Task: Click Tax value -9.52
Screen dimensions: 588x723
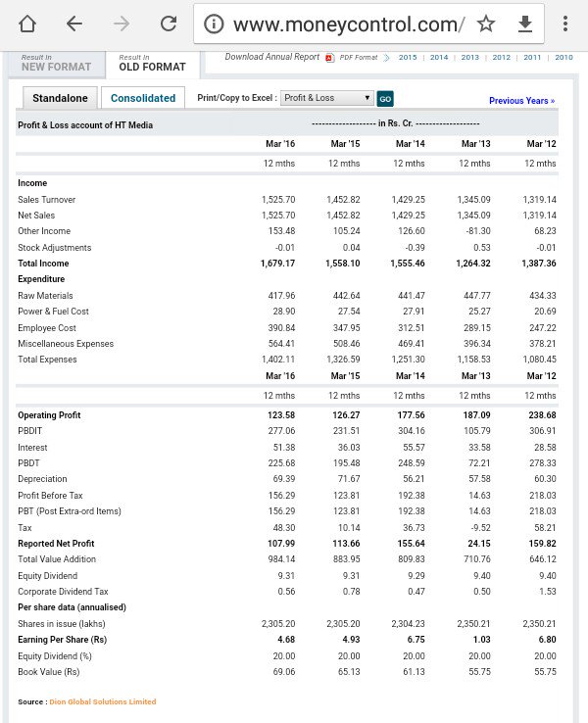Action: (x=480, y=527)
